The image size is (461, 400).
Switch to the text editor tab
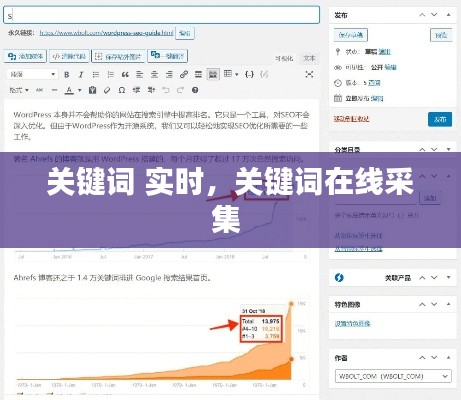[x=309, y=58]
